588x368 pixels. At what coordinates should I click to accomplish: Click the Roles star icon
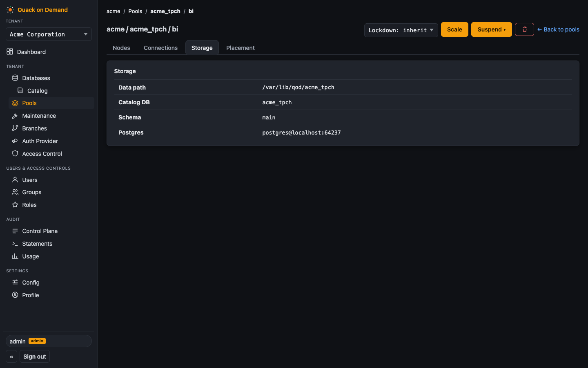click(x=15, y=204)
